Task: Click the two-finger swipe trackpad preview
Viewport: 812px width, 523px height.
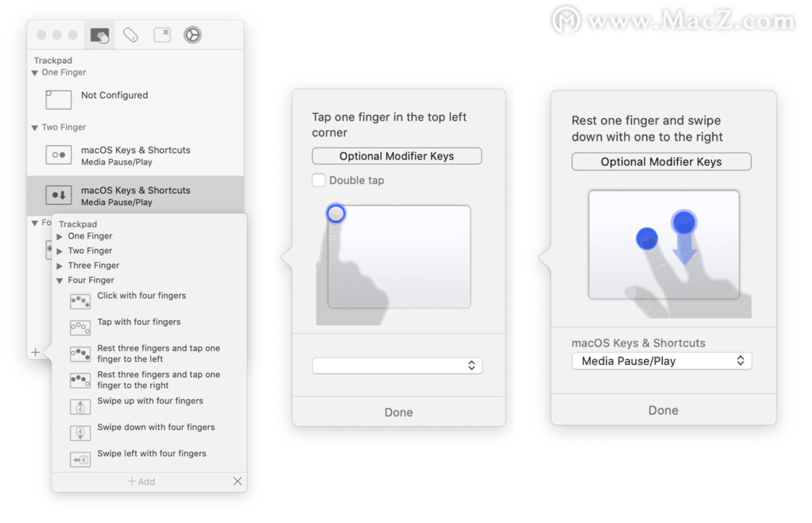Action: pyautogui.click(x=663, y=244)
